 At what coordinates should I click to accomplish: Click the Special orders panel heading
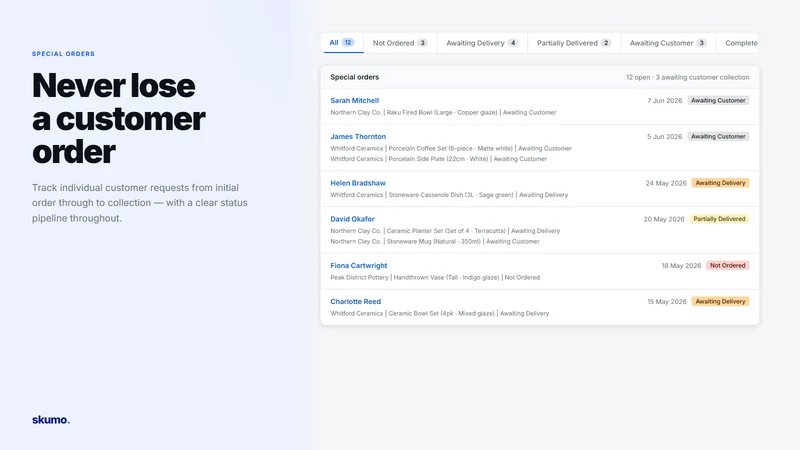click(x=355, y=77)
